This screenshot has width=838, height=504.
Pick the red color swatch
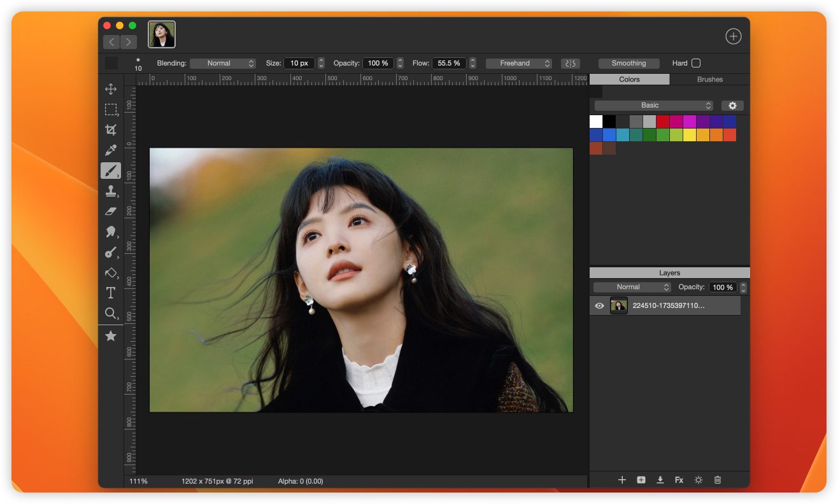click(x=663, y=122)
